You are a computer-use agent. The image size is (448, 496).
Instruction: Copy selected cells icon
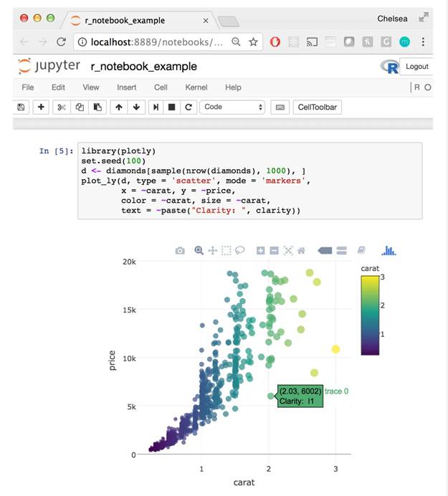pos(80,107)
